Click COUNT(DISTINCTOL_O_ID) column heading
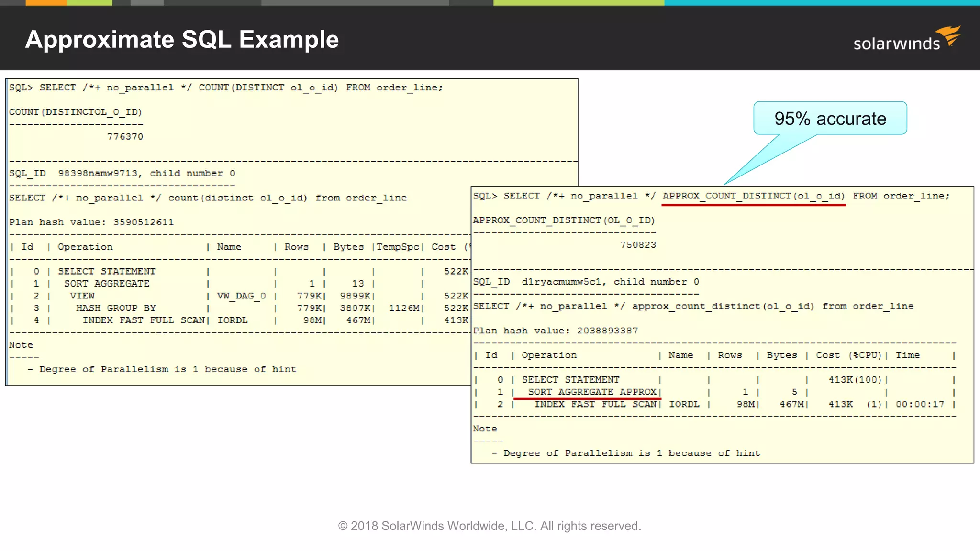This screenshot has height=551, width=980. tap(76, 112)
